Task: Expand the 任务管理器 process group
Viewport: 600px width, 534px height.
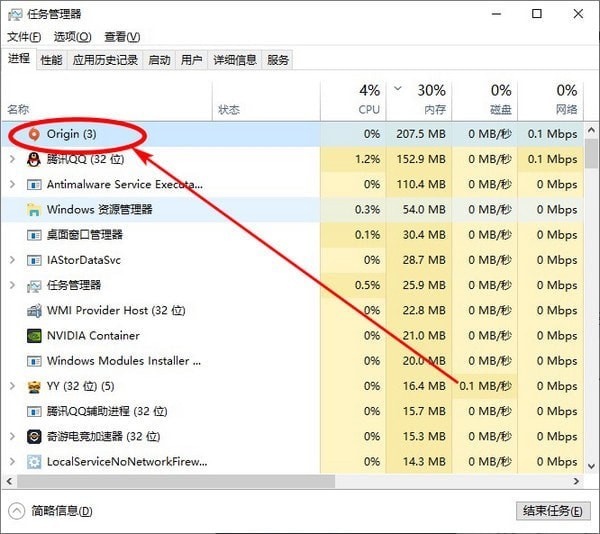Action: click(12, 285)
